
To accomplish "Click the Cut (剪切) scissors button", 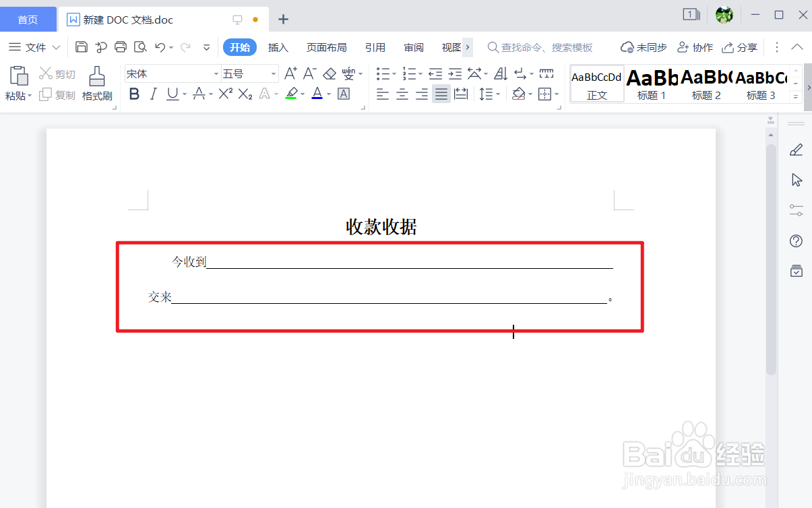I will [57, 73].
